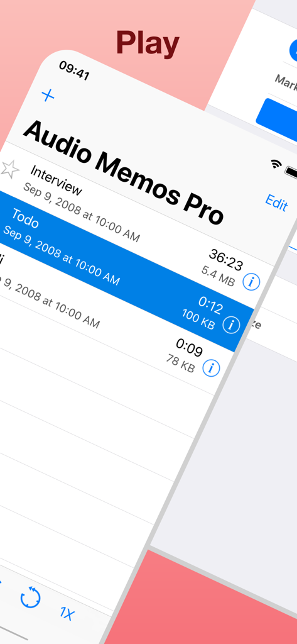
Task: Open info for the Interview memo
Action: (251, 282)
